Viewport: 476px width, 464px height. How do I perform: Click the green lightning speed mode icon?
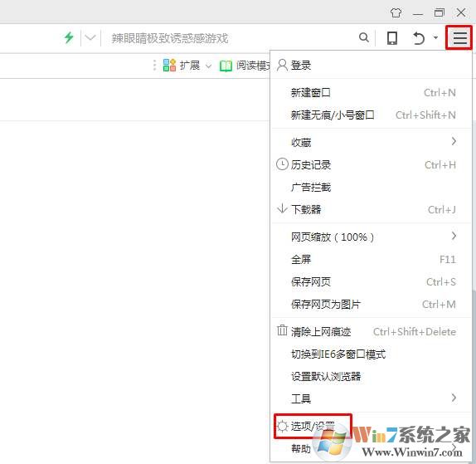coord(69,37)
